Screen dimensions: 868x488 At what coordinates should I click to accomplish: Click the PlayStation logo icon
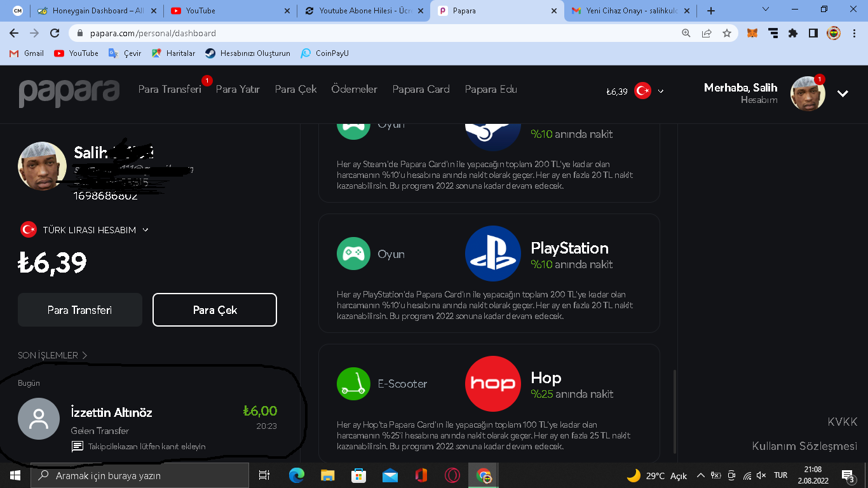pos(492,254)
